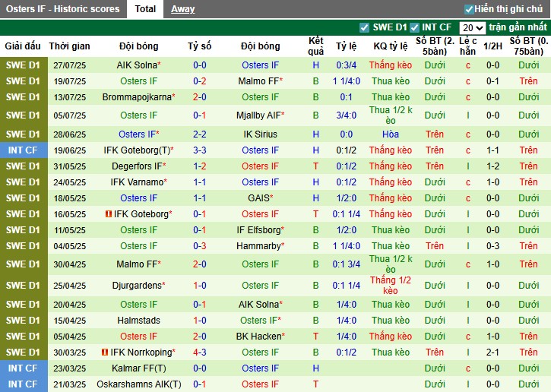This screenshot has width=551, height=392.
Task: Select INT CF league cell on 19/06/25
Action: 24,150
